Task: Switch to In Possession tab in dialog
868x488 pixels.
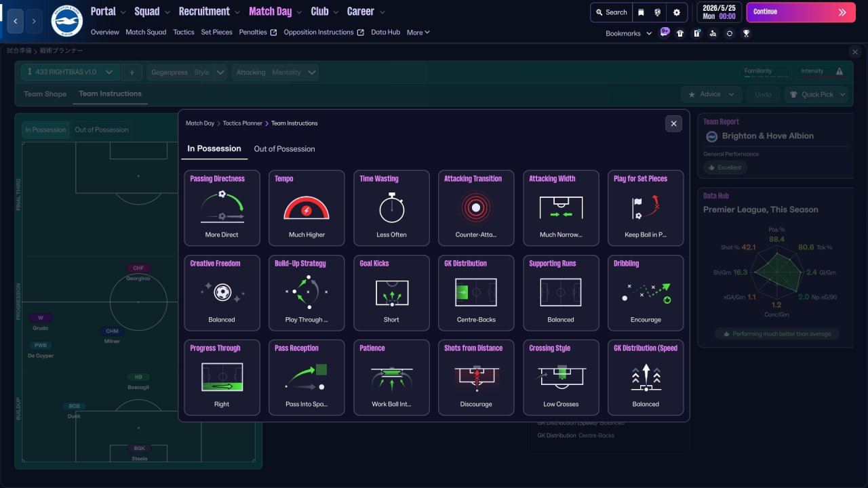Action: tap(214, 148)
